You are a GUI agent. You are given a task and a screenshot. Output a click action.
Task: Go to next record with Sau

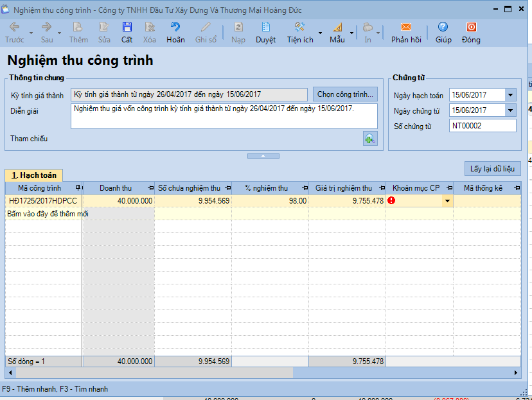47,33
